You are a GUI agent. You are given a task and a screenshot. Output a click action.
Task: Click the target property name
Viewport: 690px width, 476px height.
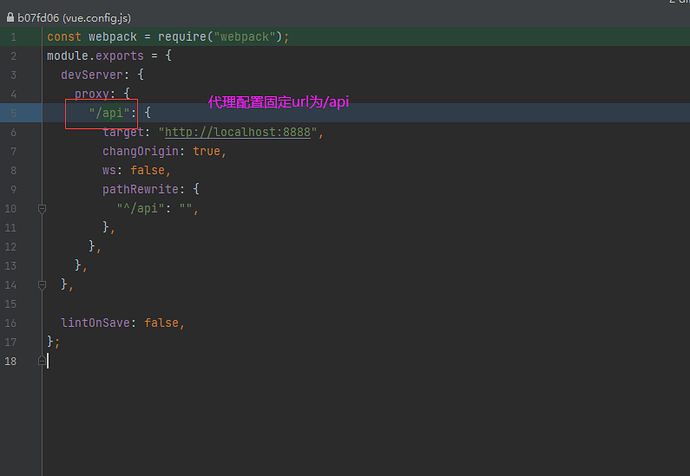[123, 132]
